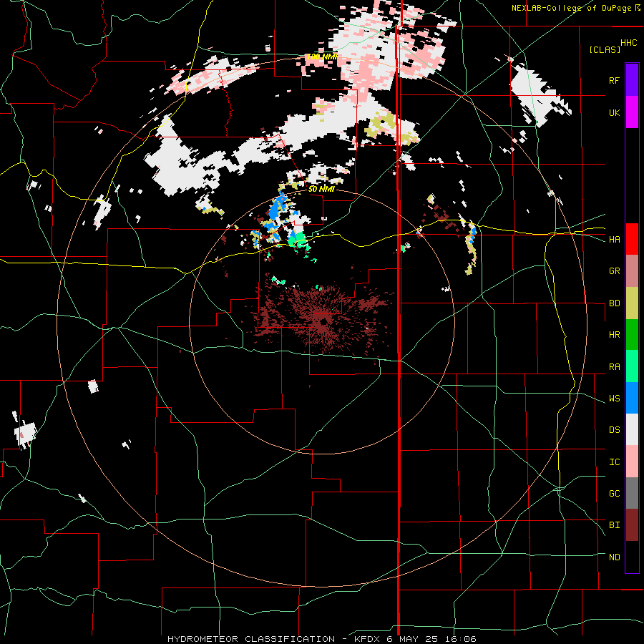
Task: Click the IC pink legend swatch
Action: coord(632,462)
